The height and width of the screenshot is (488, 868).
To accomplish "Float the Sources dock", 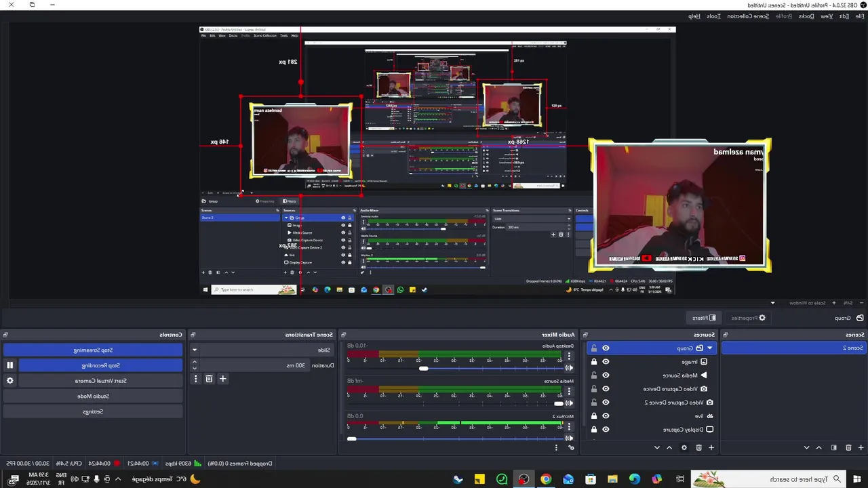I will (x=585, y=335).
